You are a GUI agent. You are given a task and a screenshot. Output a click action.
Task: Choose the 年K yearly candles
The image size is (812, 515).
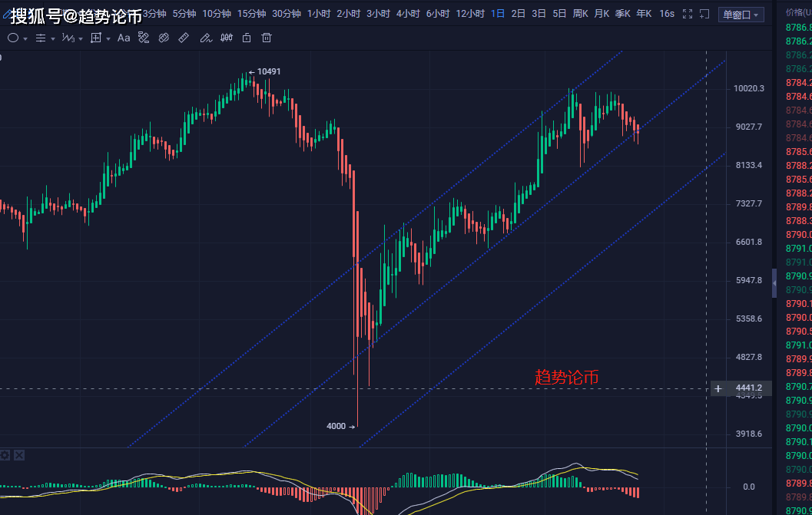(x=644, y=14)
